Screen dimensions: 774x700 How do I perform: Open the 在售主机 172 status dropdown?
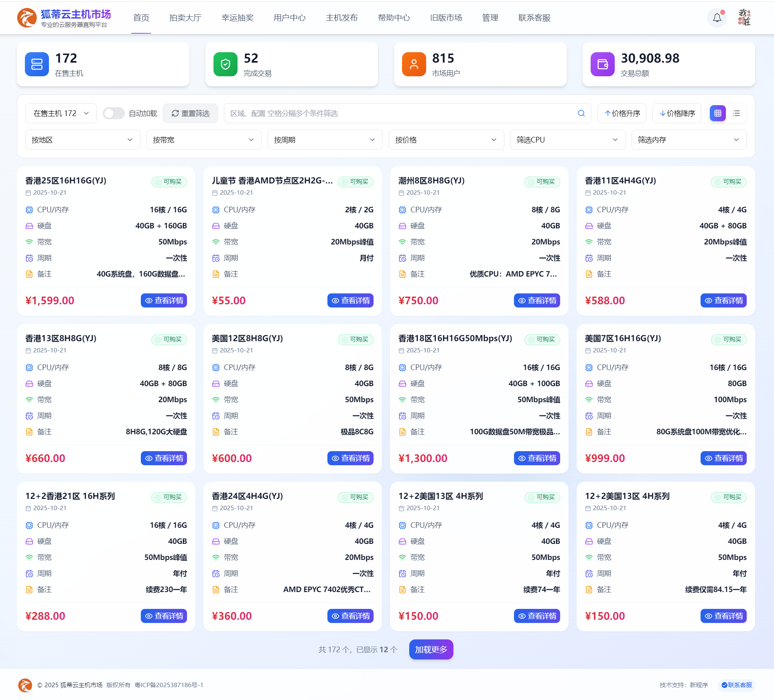(x=61, y=113)
